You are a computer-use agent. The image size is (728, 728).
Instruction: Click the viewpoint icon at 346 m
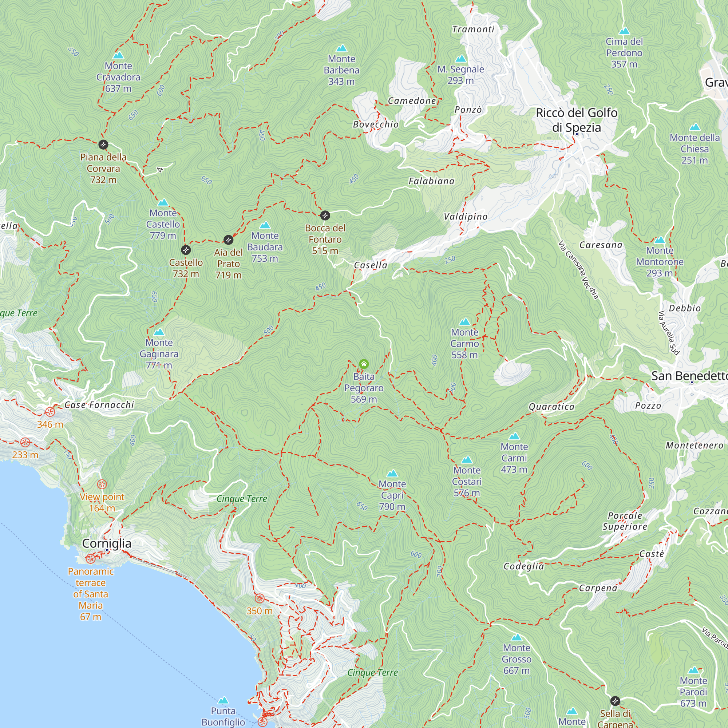(50, 412)
